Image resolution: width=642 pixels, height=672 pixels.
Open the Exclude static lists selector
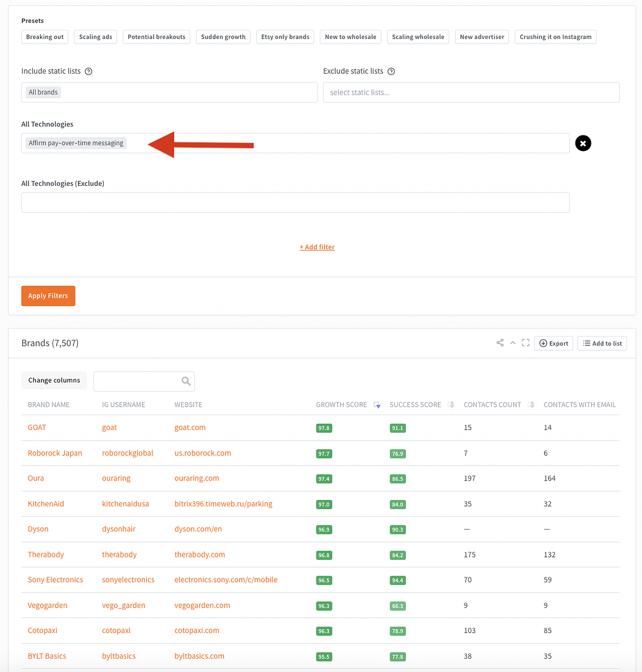(471, 92)
